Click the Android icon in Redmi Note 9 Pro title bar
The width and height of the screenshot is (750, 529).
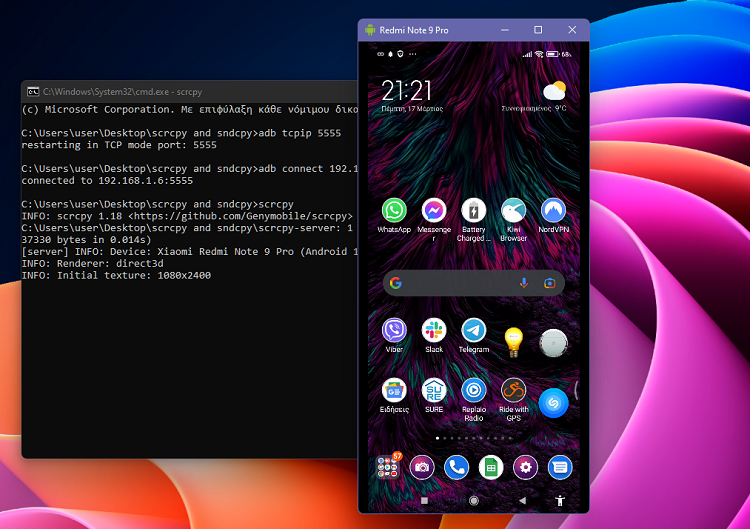click(370, 30)
